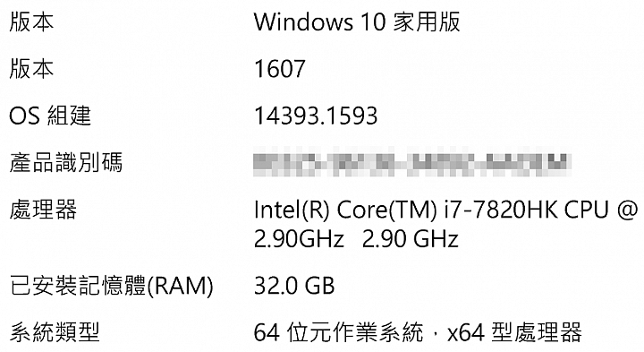Click the Windows 10 家用版 edition value
The height and width of the screenshot is (352, 644).
click(357, 21)
